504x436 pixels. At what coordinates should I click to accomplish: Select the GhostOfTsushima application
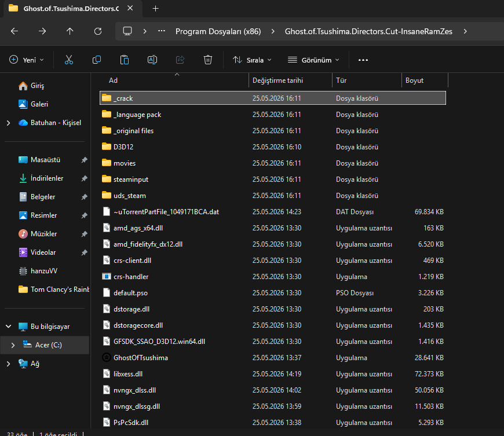(x=273, y=358)
